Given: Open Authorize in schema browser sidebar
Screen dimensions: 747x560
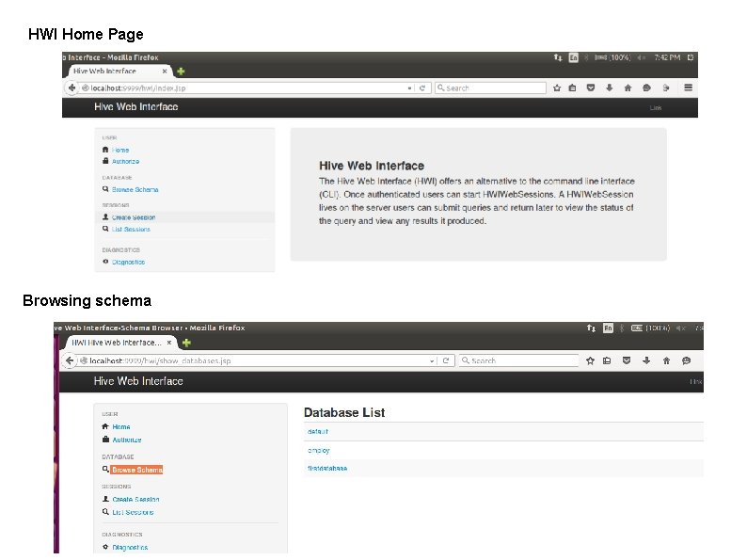Looking at the screenshot, I should (127, 440).
